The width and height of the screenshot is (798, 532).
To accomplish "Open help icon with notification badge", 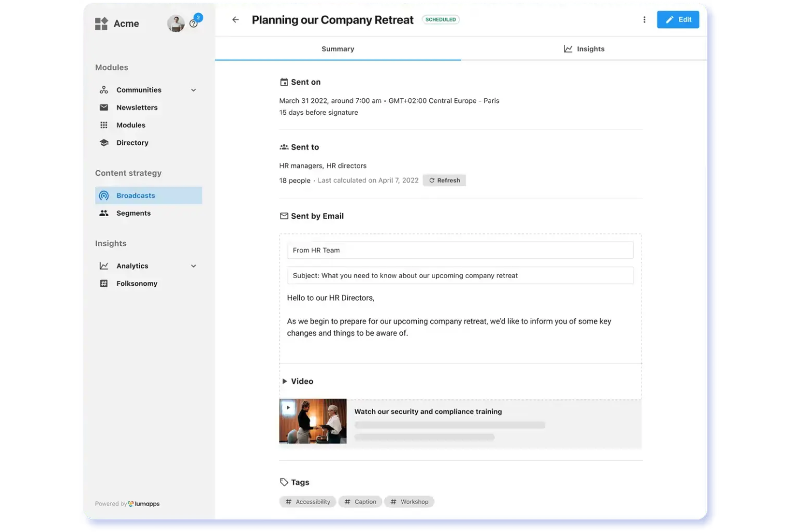I will [x=194, y=23].
